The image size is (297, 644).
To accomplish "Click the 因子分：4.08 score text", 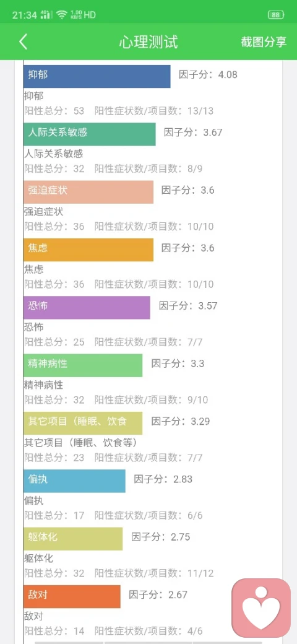I will 208,75.
